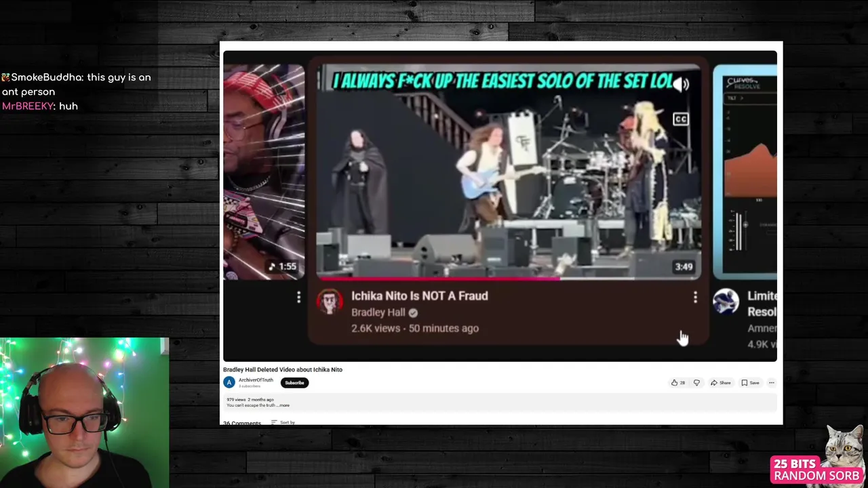Open 'Ichika Nito Is NOT A Fraud' title
The height and width of the screenshot is (488, 868).
pyautogui.click(x=419, y=296)
